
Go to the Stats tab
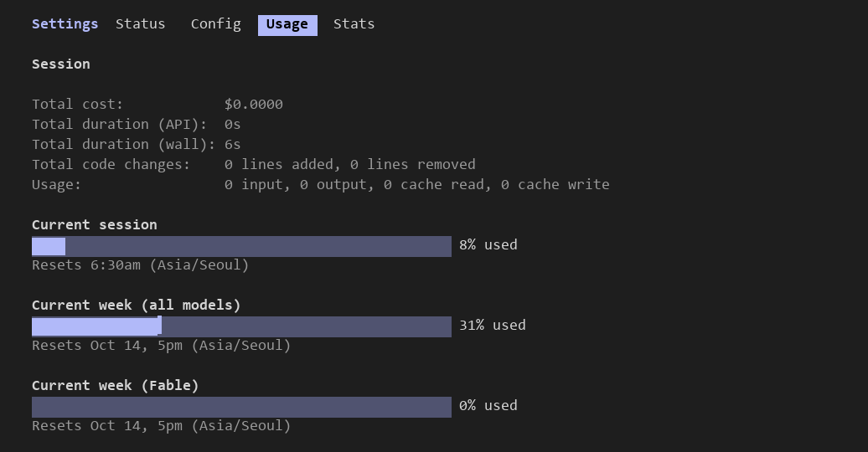(354, 24)
